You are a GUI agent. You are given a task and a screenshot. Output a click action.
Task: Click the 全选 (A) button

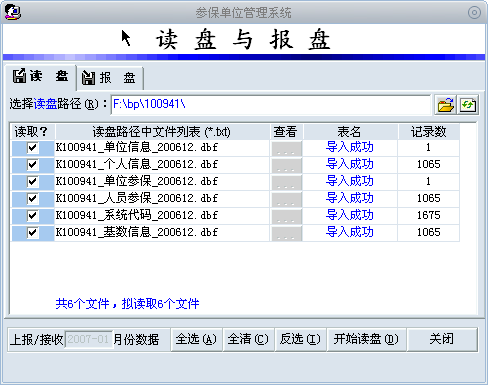196,339
